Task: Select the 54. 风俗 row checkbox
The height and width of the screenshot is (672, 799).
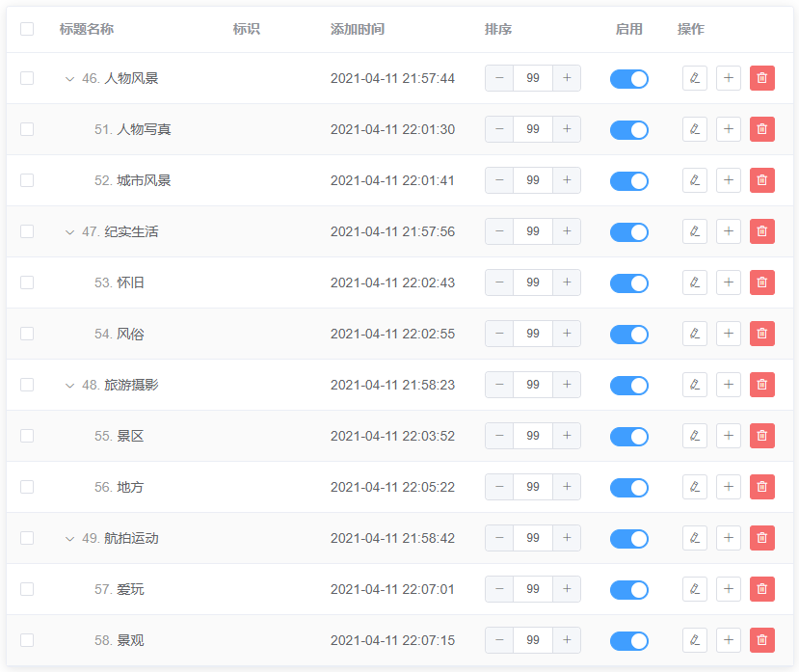Action: 27,334
